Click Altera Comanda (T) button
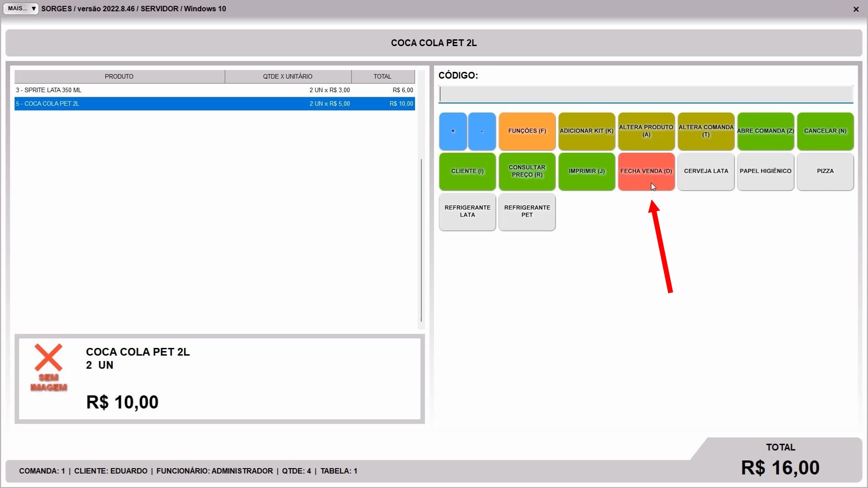 pos(706,131)
